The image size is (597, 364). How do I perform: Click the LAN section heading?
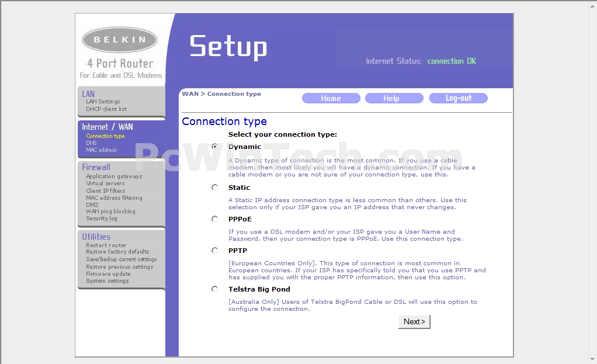pyautogui.click(x=88, y=93)
